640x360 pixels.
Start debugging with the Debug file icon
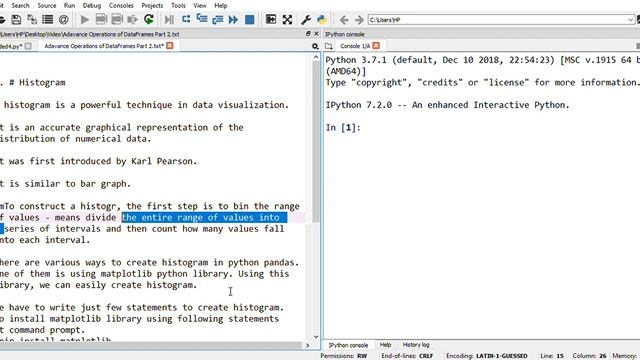pos(169,19)
